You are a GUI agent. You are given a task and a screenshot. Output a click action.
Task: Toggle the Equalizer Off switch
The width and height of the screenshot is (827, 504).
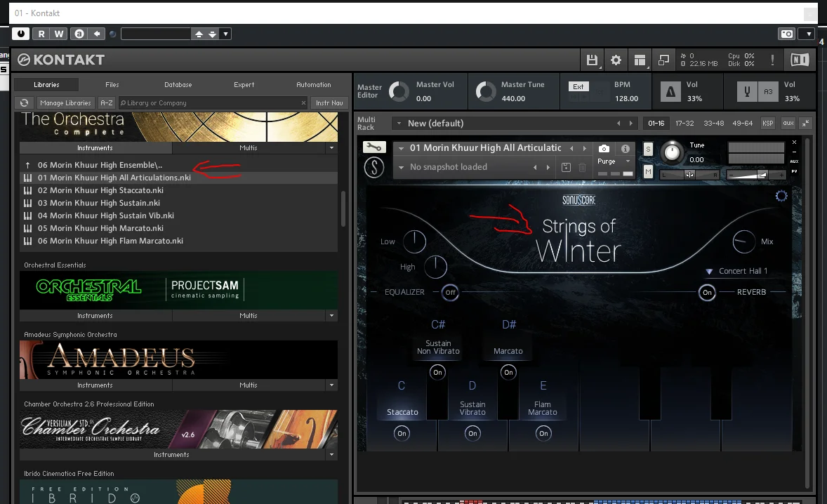click(x=450, y=292)
